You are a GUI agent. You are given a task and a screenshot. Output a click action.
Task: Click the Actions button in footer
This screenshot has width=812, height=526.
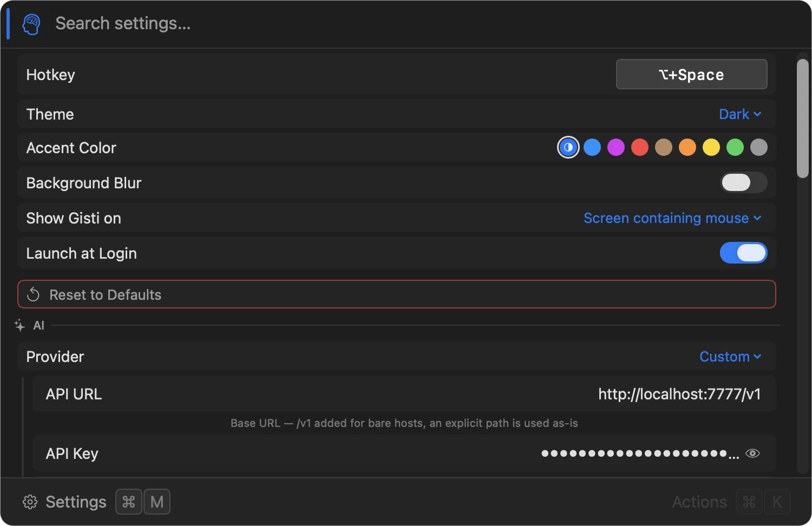699,502
